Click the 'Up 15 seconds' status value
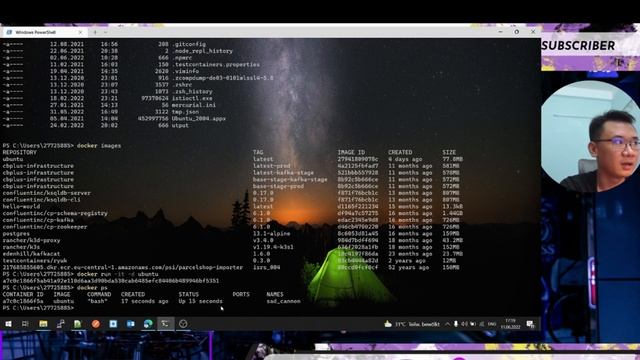Viewport: 640px width, 360px height. pyautogui.click(x=200, y=301)
